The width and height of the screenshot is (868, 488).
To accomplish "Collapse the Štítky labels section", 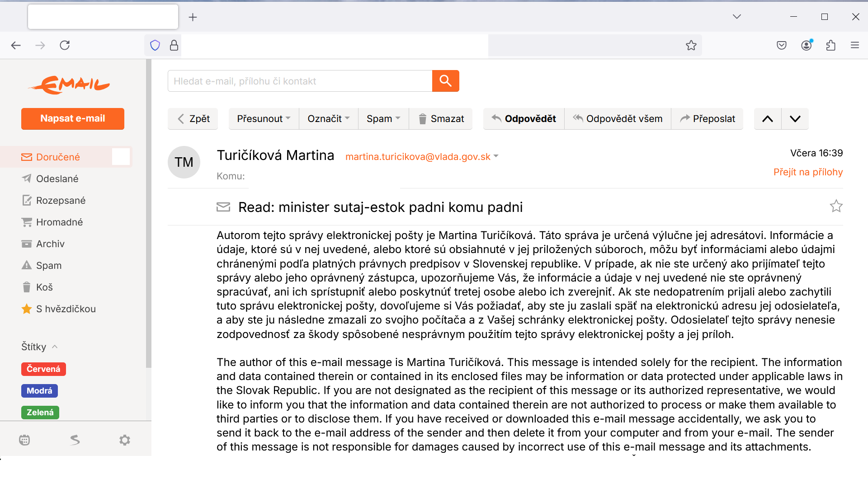I will (x=55, y=347).
